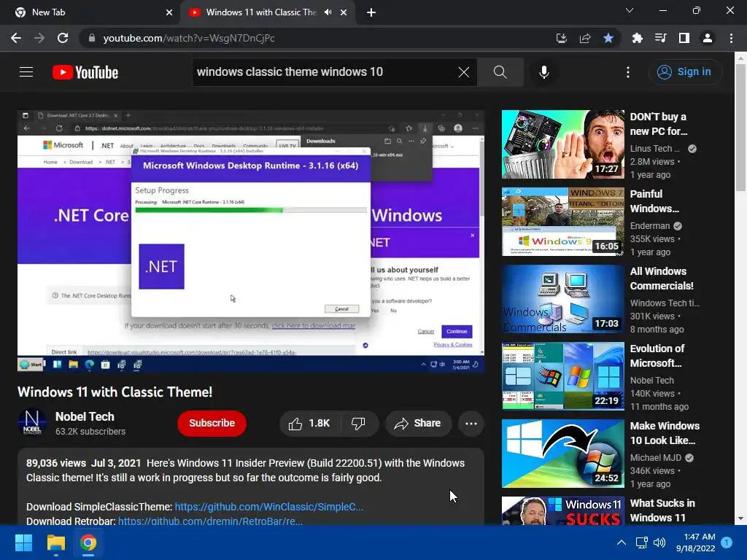Open YouTube settings three-dot menu
Image resolution: width=747 pixels, height=560 pixels.
[x=628, y=72]
